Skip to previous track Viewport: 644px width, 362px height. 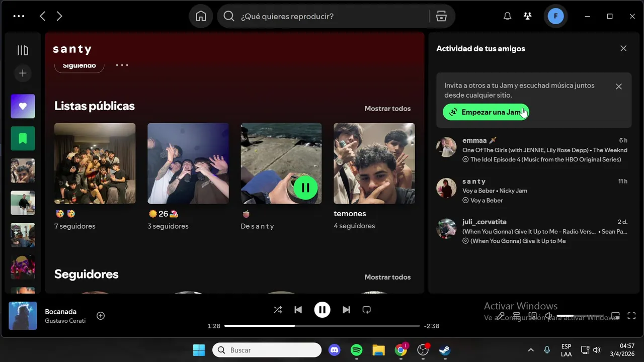click(298, 310)
